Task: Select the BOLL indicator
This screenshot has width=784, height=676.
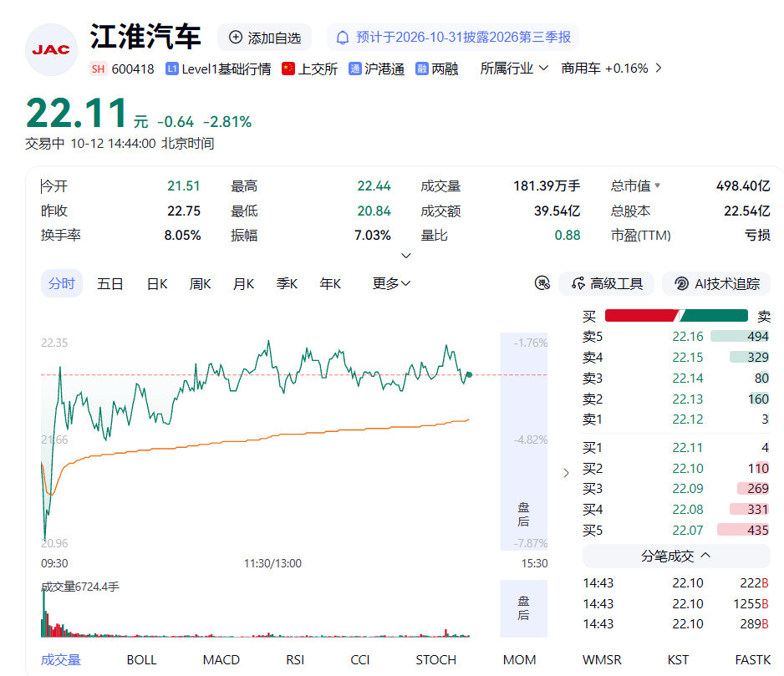Action: tap(141, 660)
